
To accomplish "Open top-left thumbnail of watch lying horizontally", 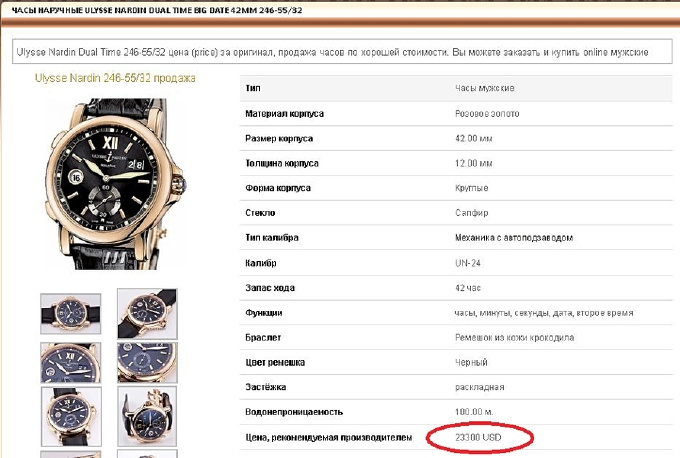I will 70,312.
